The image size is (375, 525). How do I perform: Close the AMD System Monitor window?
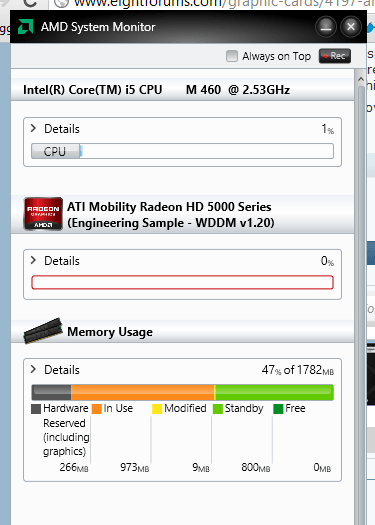pos(351,27)
